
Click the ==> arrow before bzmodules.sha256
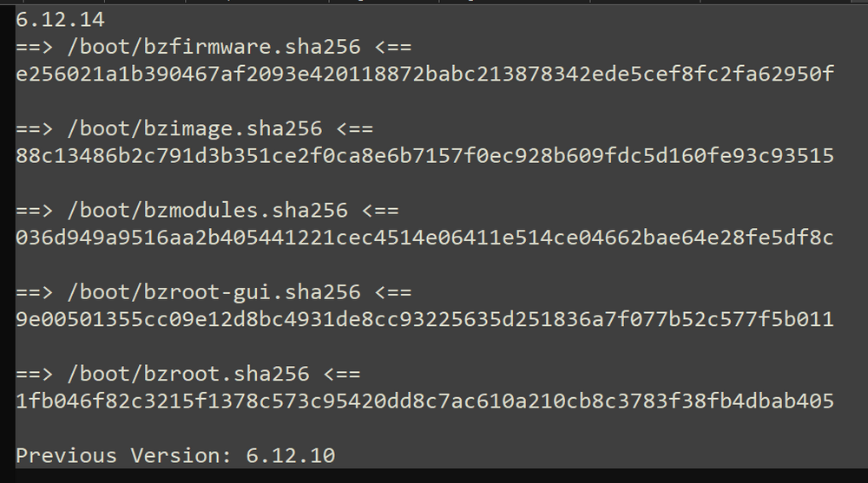(x=35, y=211)
